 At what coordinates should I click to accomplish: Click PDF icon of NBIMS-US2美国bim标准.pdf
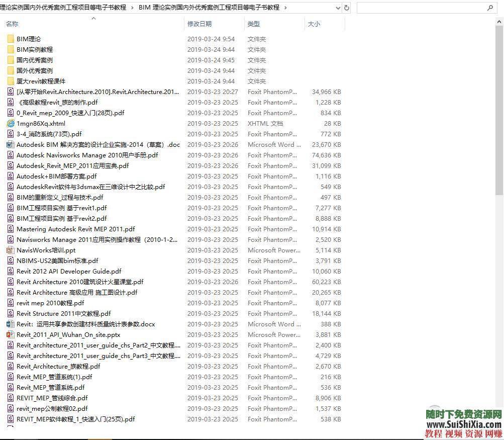pyautogui.click(x=11, y=261)
